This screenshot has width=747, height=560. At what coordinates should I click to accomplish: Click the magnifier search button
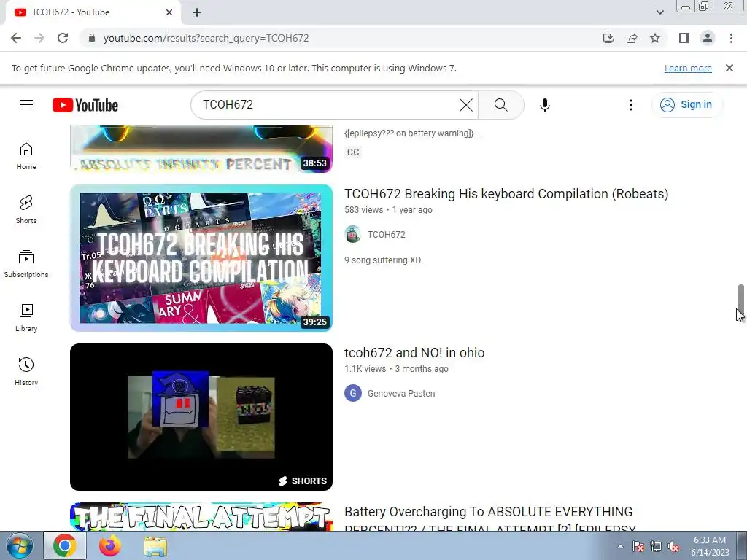500,105
